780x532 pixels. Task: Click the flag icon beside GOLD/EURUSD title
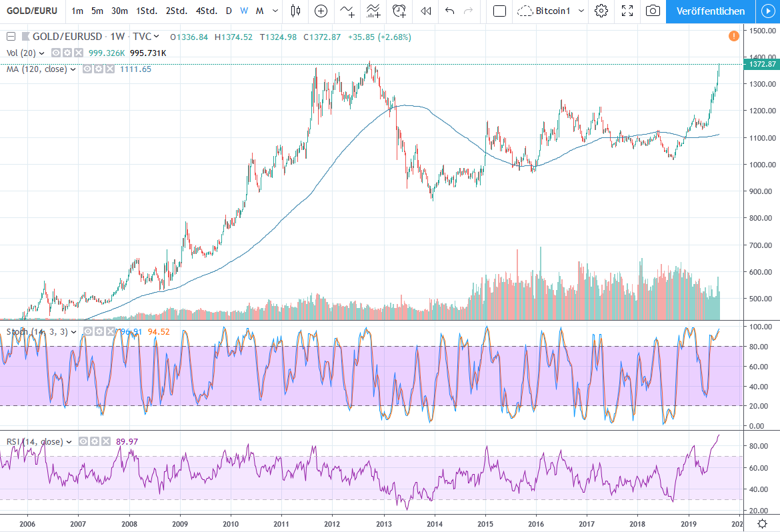coord(25,36)
